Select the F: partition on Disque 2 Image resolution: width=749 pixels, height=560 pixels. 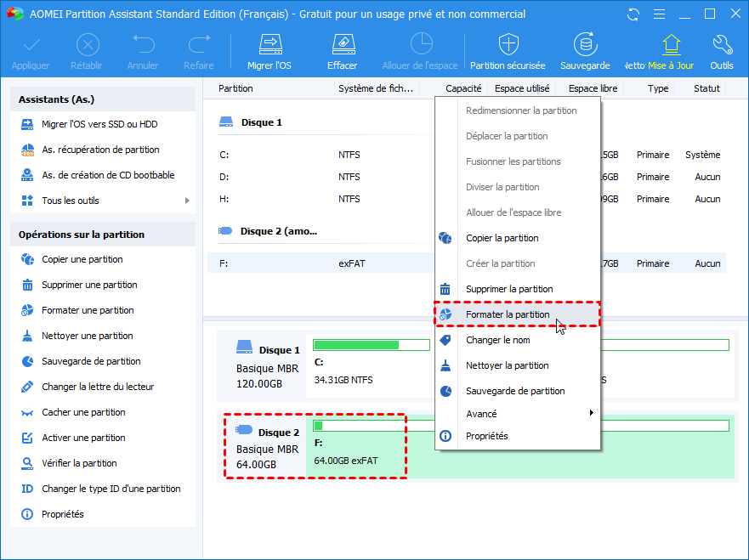tap(357, 444)
